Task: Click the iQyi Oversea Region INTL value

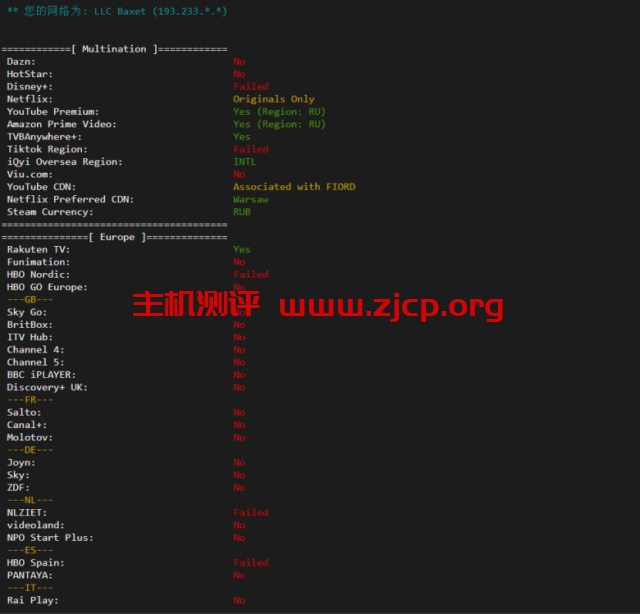Action: tap(244, 162)
